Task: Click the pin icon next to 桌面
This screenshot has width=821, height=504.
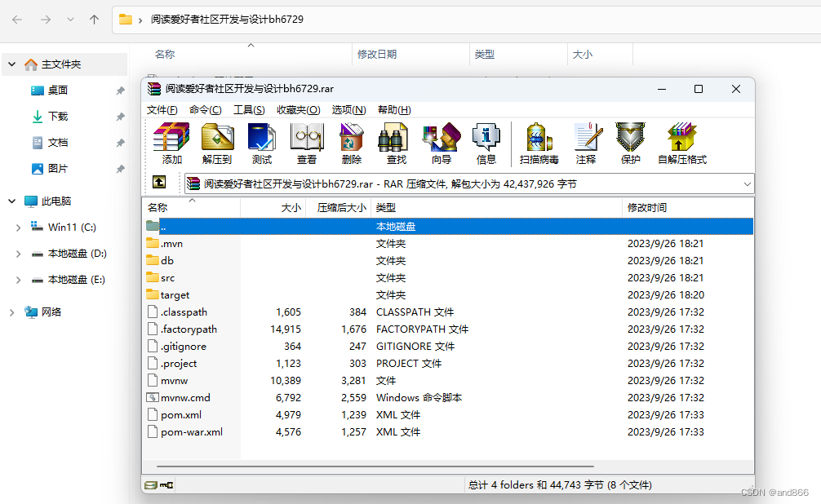Action: [x=120, y=91]
